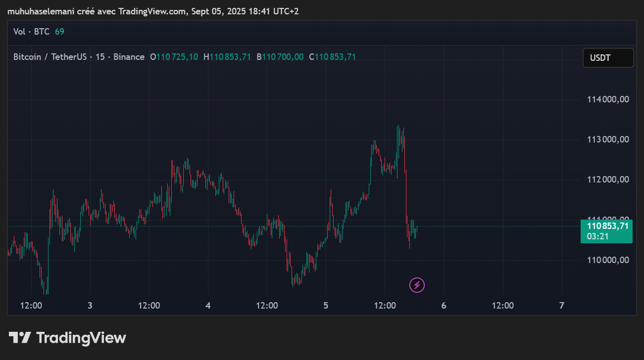Screen dimensions: 644x360
Task: Click the 114 000,00 price axis label
Action: tap(608, 99)
